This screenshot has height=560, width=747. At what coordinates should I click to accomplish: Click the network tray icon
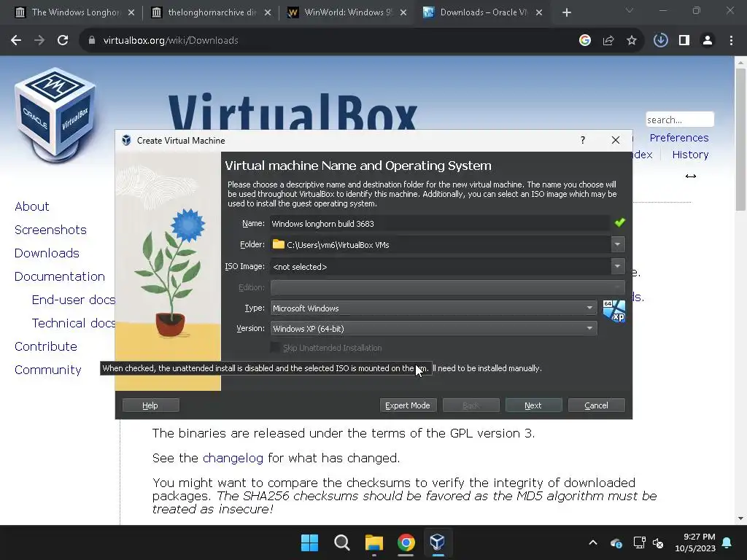(639, 542)
